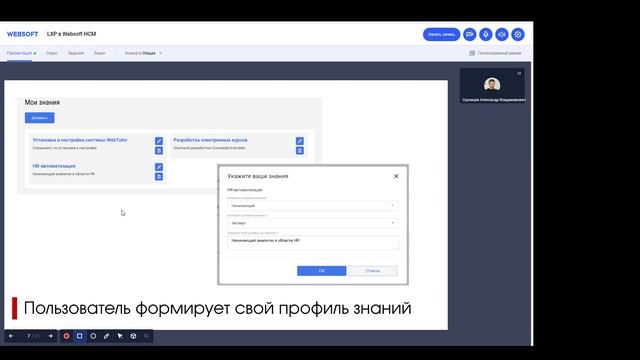Confirm the dialog with OK button
Image resolution: width=640 pixels, height=360 pixels.
[322, 271]
